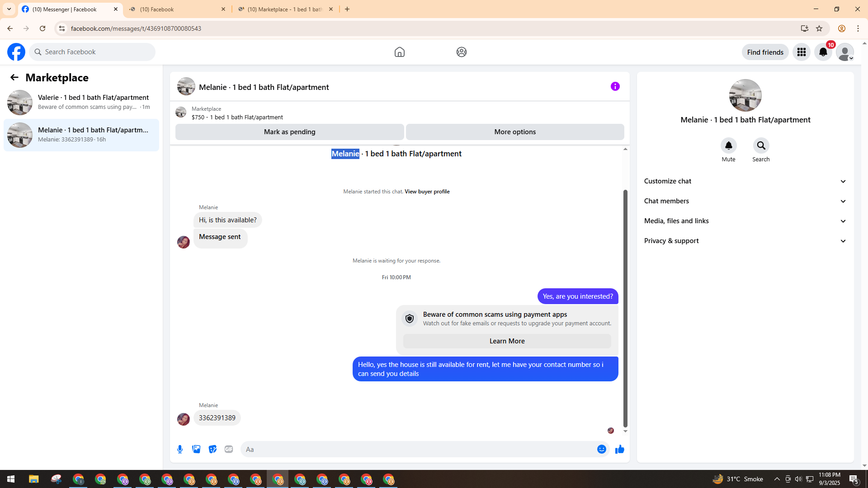868x488 pixels.
Task: Click Melanie's listing thumbnail in right panel
Action: (745, 95)
